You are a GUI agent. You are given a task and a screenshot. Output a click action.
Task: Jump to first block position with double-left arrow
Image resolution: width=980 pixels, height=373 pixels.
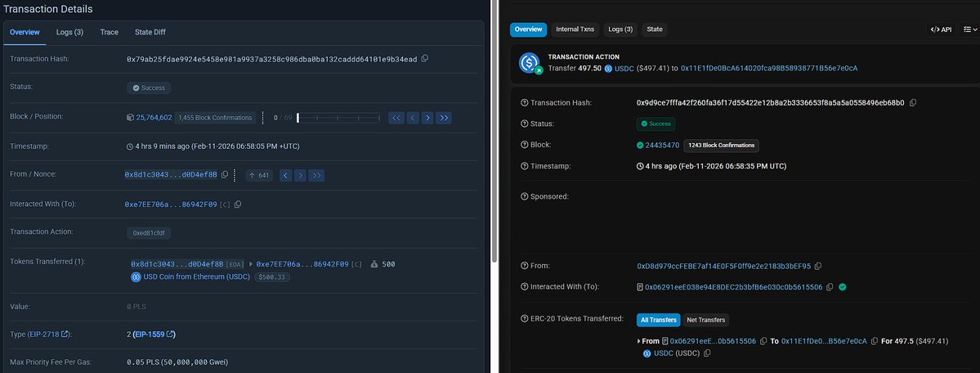click(x=396, y=118)
